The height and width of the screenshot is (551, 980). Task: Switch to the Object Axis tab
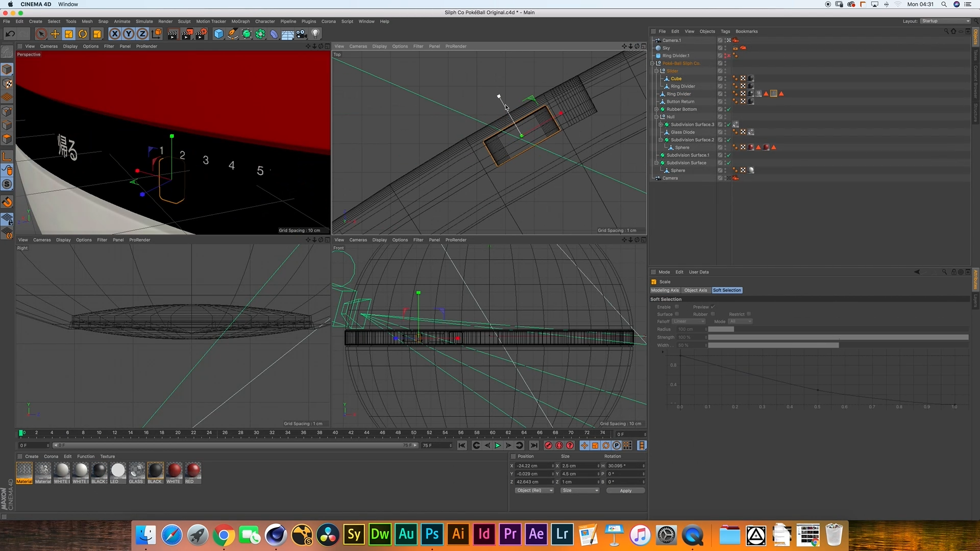(x=695, y=290)
